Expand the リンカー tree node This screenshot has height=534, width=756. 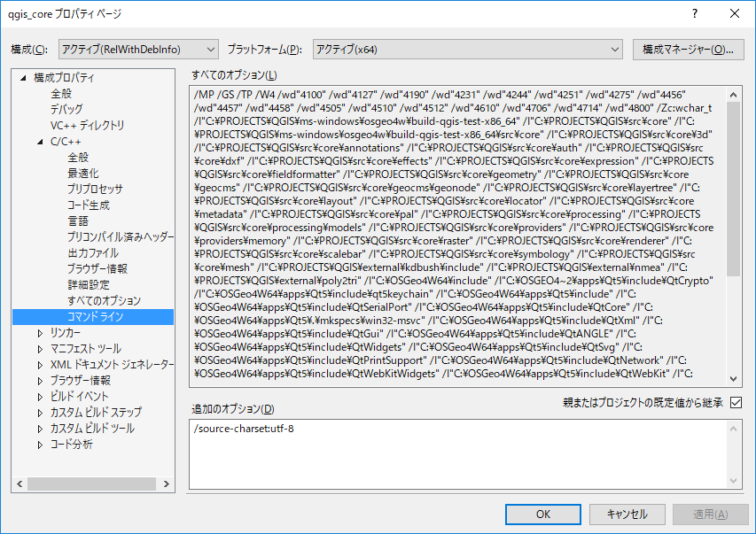coord(40,333)
